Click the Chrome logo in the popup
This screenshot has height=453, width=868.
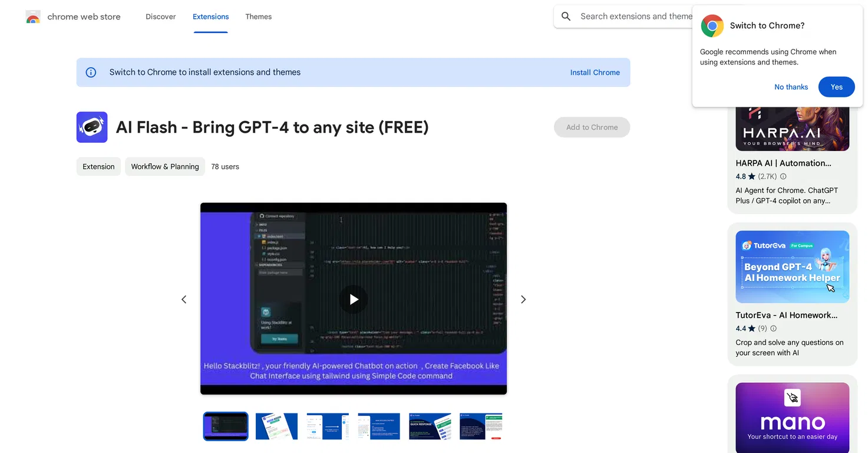(x=712, y=26)
